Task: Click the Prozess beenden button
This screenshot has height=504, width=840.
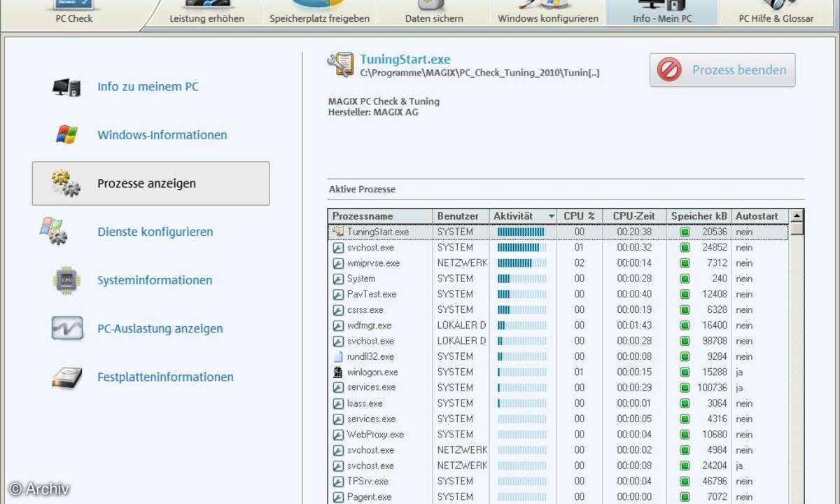Action: [722, 70]
